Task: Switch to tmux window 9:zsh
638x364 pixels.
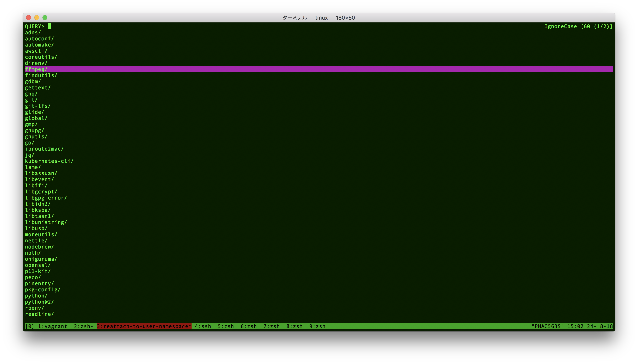Action: (x=317, y=326)
